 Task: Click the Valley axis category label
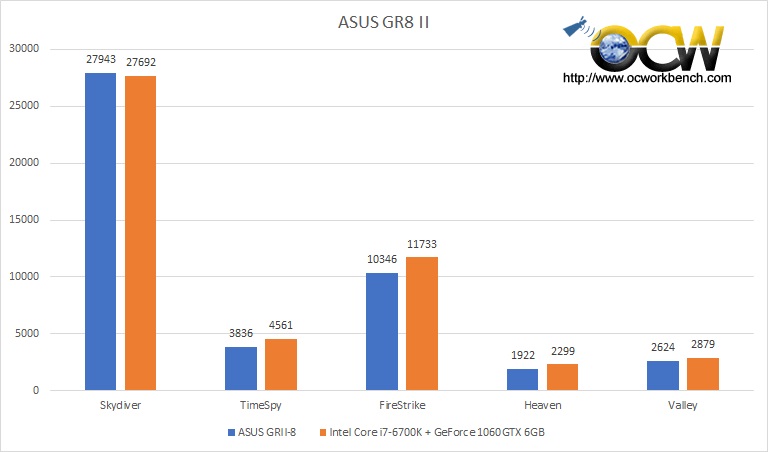click(x=683, y=405)
